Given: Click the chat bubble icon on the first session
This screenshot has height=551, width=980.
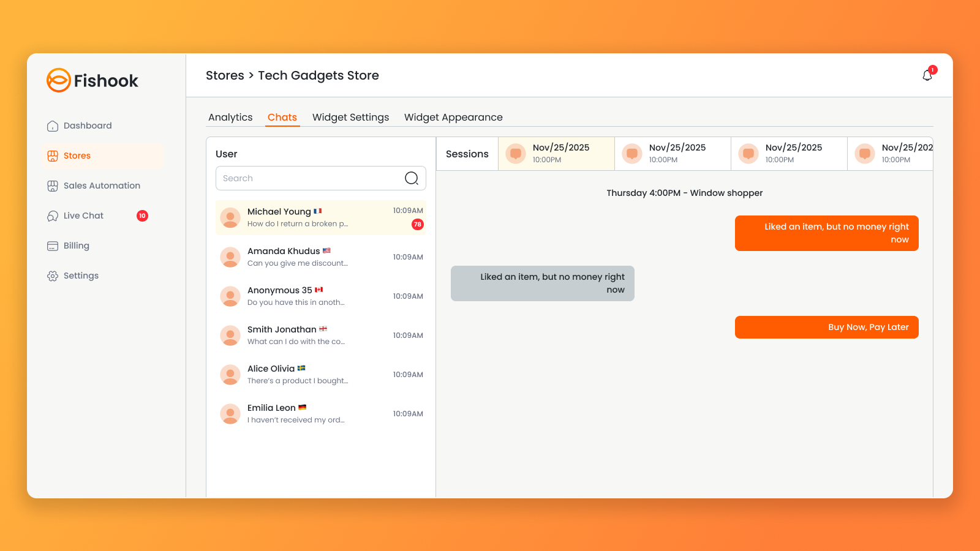Looking at the screenshot, I should tap(515, 154).
